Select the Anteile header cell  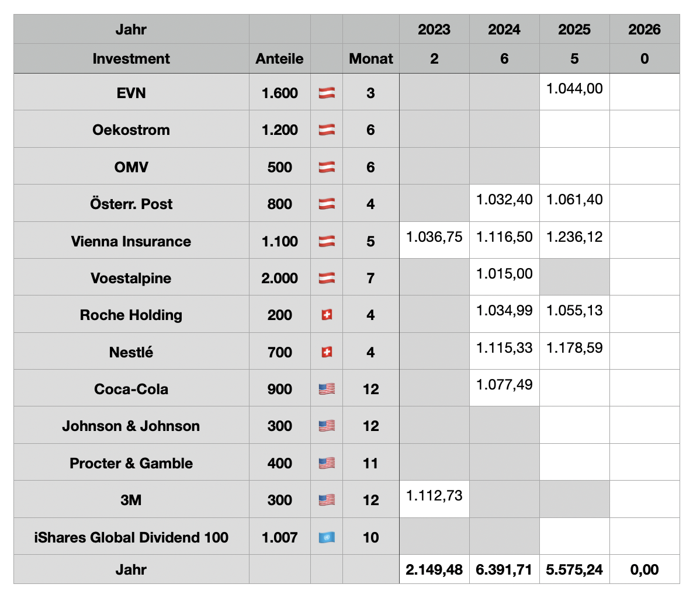(279, 58)
